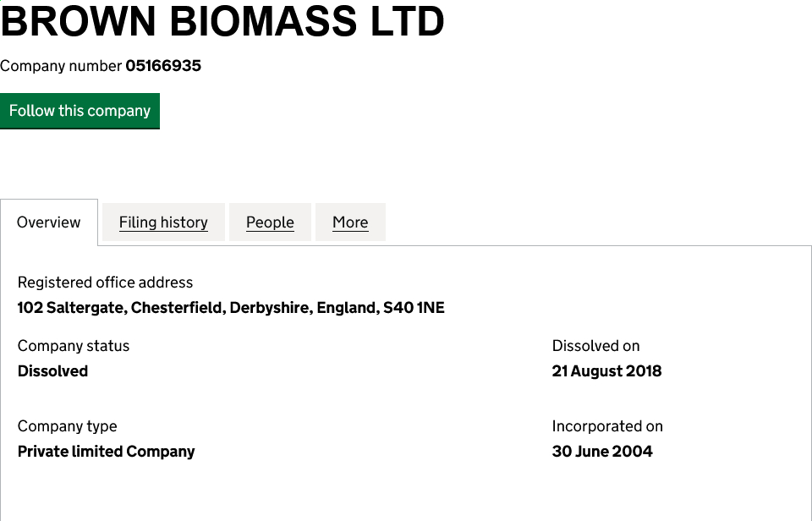Switch to the People tab
The image size is (812, 521).
click(x=270, y=222)
